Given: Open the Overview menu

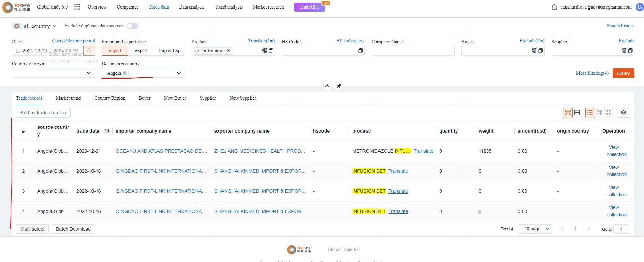Looking at the screenshot, I should click(x=97, y=7).
